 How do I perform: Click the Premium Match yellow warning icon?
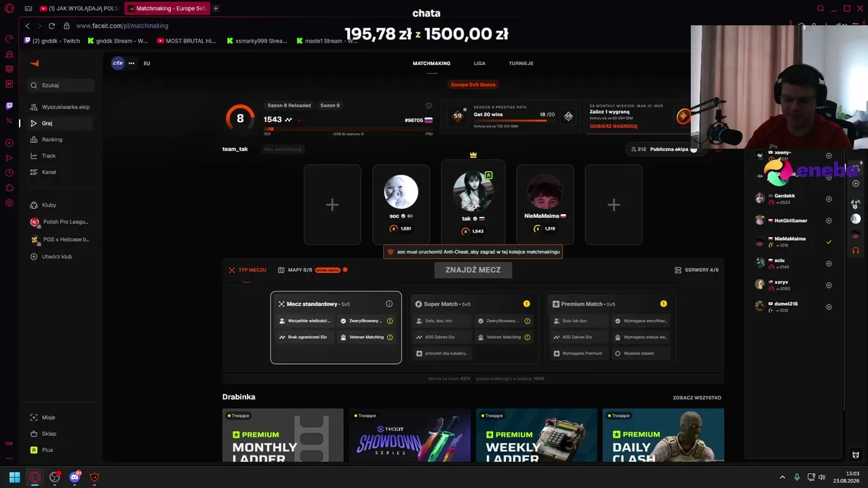click(663, 304)
